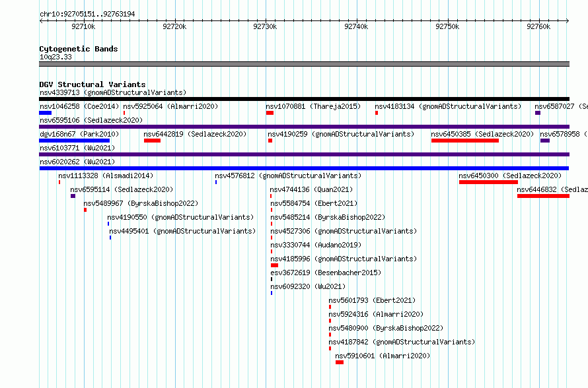Open nsv6595114 (Sedlazeck2020) variant
This screenshot has width=588, height=388.
click(x=122, y=189)
